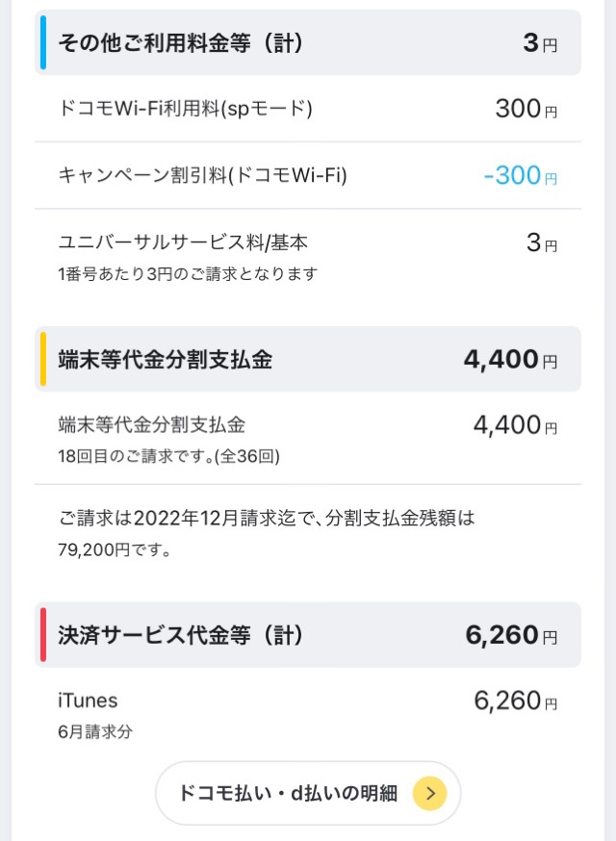Select 決済サービス代金等（計） section header

click(x=308, y=634)
